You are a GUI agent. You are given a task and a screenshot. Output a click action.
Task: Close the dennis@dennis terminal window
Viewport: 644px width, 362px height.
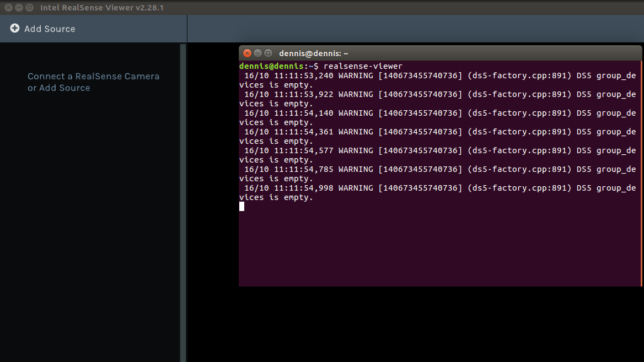[247, 53]
